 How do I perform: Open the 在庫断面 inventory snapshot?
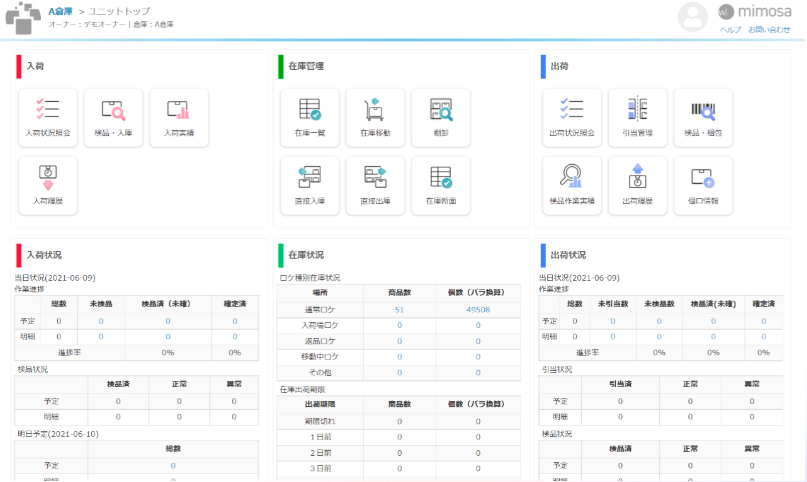[441, 185]
